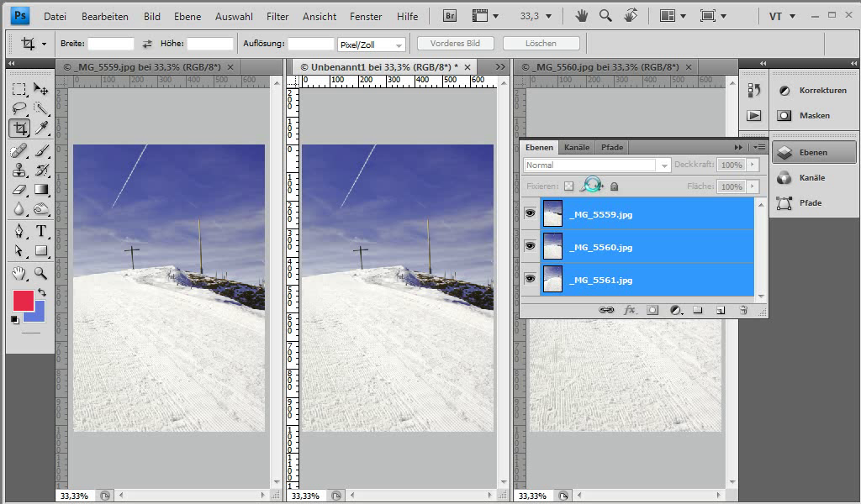Image resolution: width=861 pixels, height=504 pixels.
Task: Open the adjustment layer menu in Ebenen panel
Action: (x=676, y=311)
